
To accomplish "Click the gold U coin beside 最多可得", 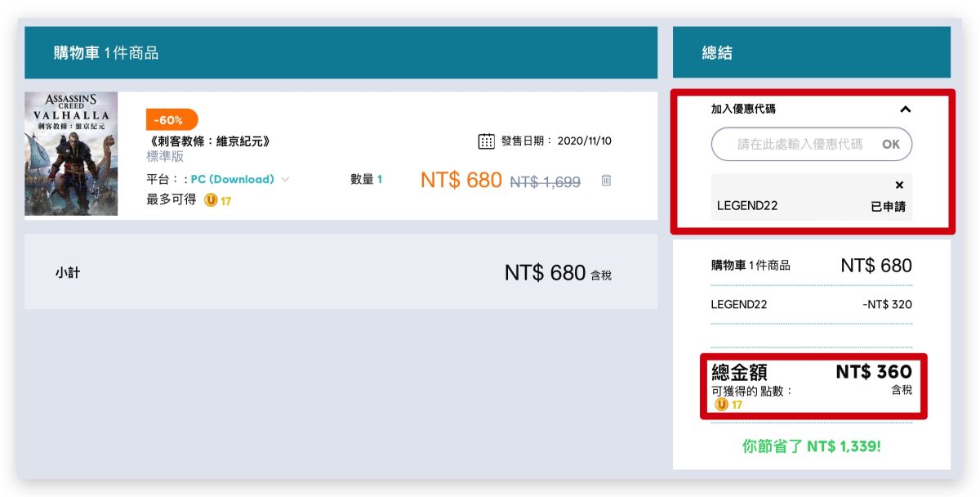I will (211, 200).
